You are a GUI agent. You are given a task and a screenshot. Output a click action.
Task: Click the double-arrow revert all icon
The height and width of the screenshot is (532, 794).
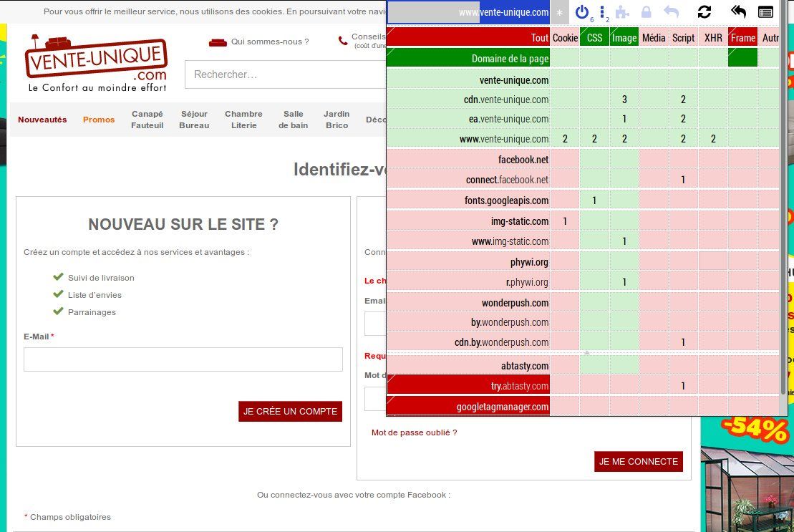tap(738, 12)
